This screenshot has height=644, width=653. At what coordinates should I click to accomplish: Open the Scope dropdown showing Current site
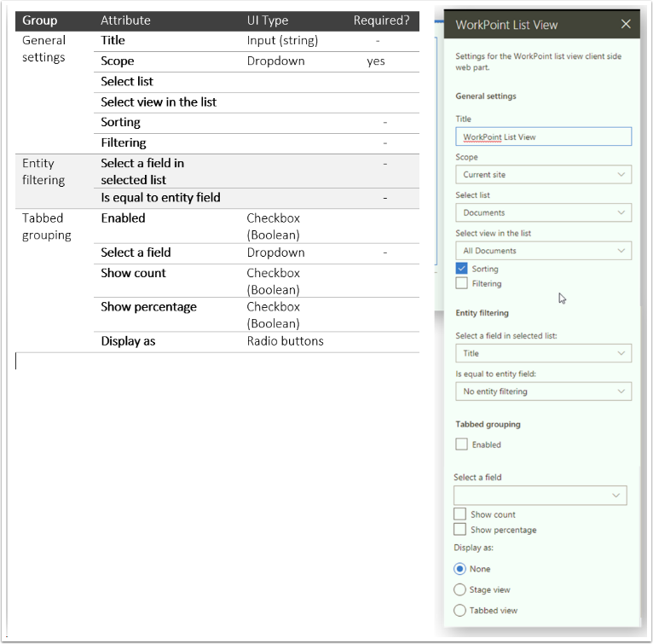[543, 175]
